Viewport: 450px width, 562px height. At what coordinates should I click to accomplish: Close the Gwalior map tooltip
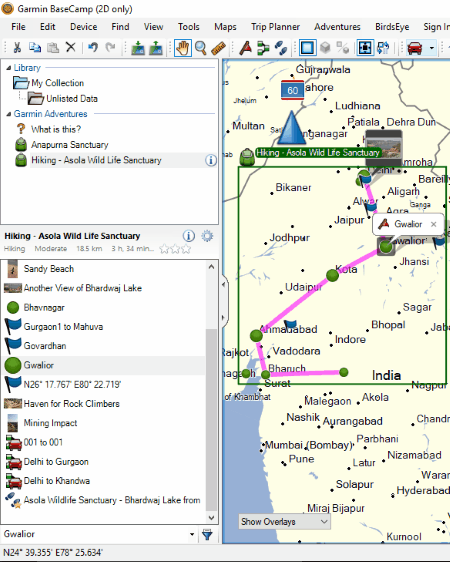coord(434,224)
